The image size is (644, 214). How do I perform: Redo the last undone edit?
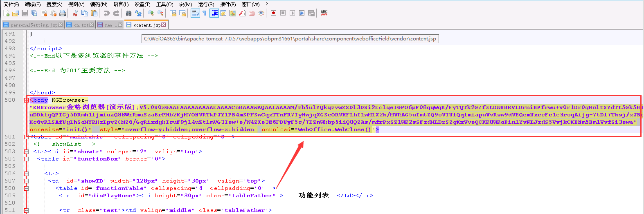(x=116, y=13)
